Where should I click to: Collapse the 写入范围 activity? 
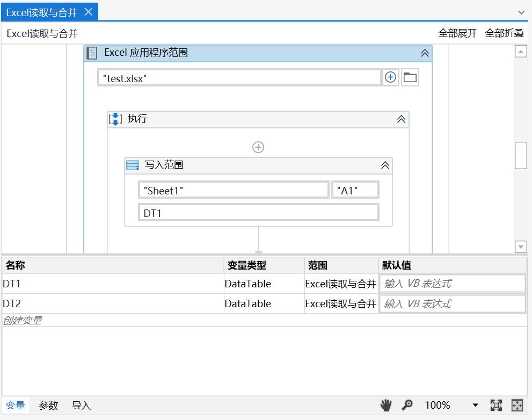click(x=384, y=165)
